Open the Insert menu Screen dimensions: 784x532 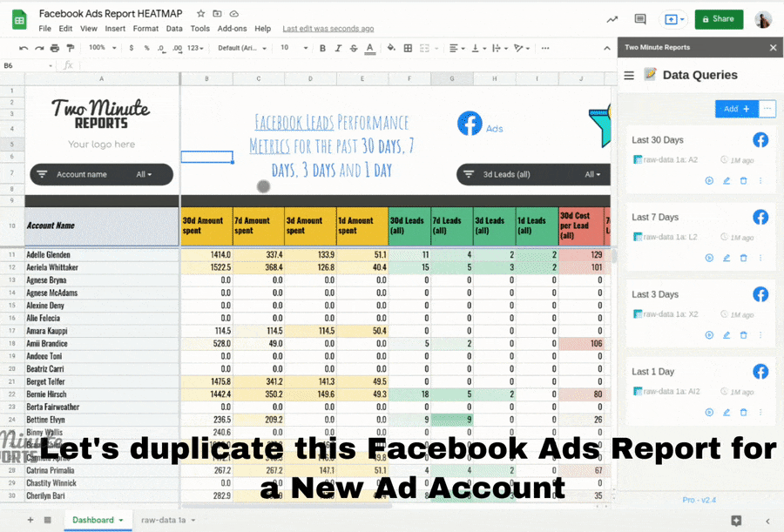coord(115,29)
